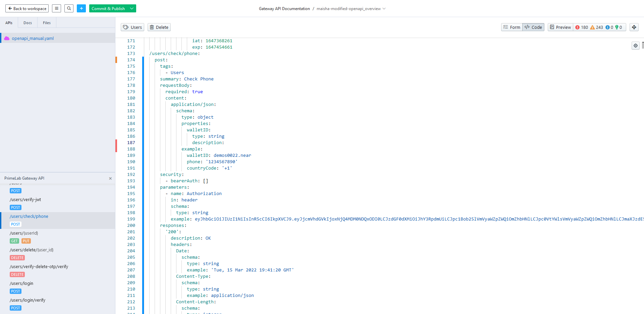Click the blue info count icon
Viewport: 644px width, 314px height.
[x=607, y=27]
